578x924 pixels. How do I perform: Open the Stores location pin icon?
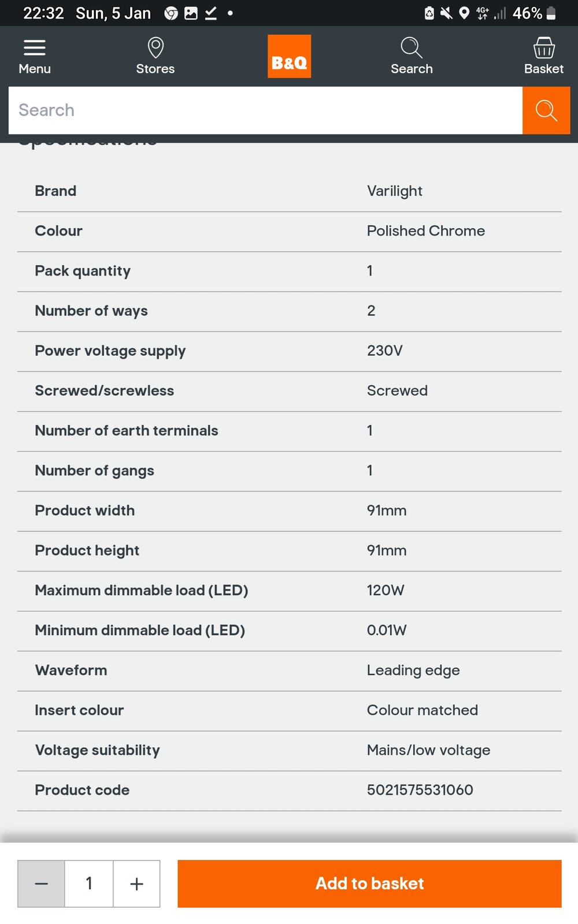(155, 47)
